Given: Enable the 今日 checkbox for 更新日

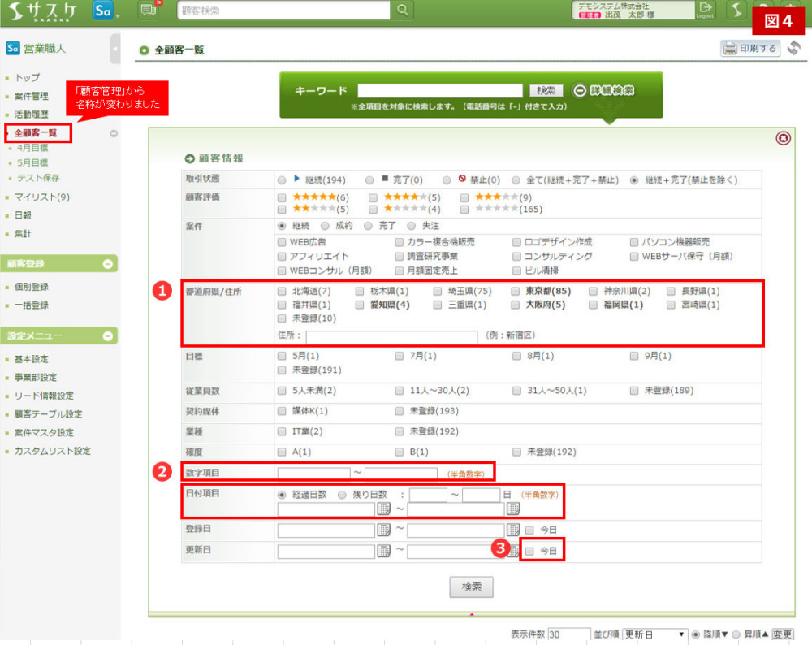Looking at the screenshot, I should 530,551.
